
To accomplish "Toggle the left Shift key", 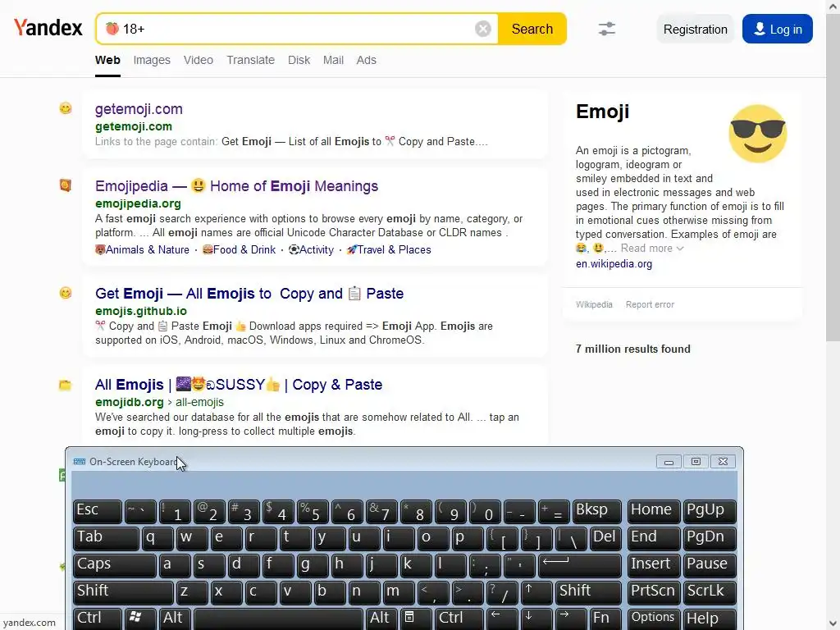I will [x=123, y=592].
